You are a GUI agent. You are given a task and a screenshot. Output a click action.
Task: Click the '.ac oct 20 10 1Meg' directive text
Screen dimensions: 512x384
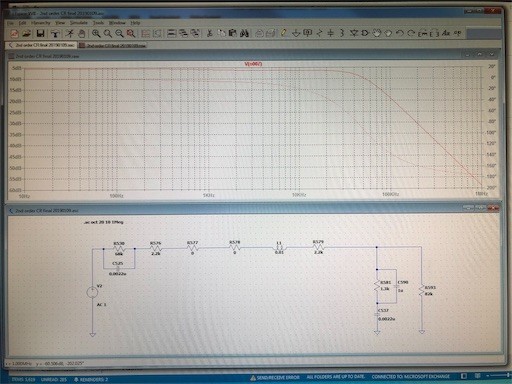(x=104, y=222)
